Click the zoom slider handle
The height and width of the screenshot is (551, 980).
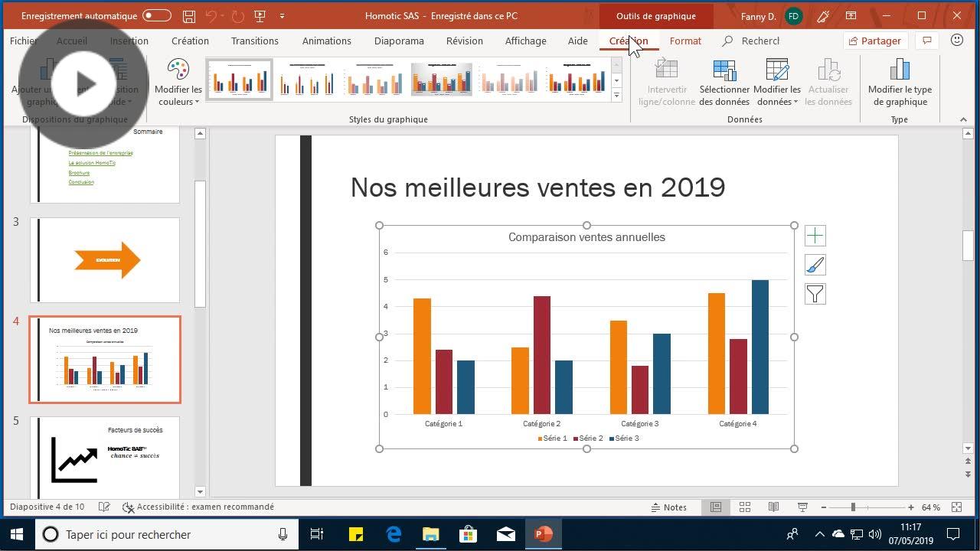pos(853,507)
